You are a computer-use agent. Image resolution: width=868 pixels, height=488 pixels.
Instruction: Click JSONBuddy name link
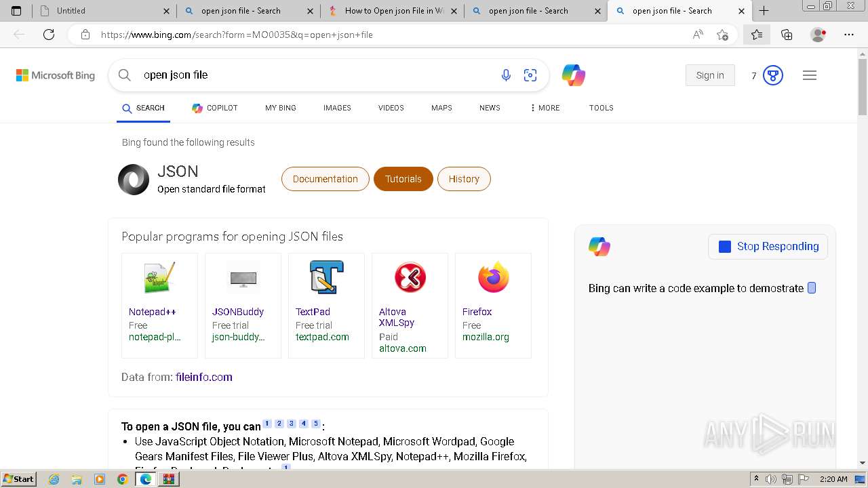pos(238,312)
